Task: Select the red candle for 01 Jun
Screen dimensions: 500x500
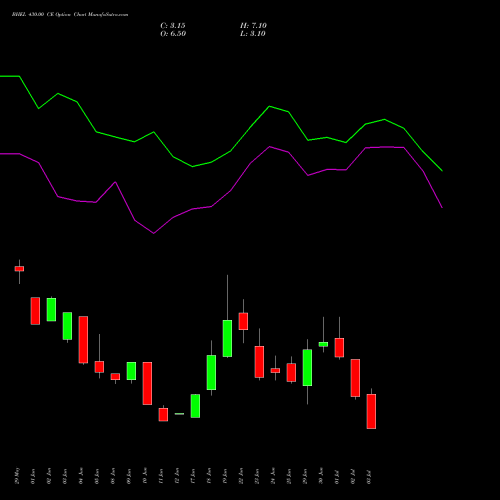Action: (x=35, y=311)
